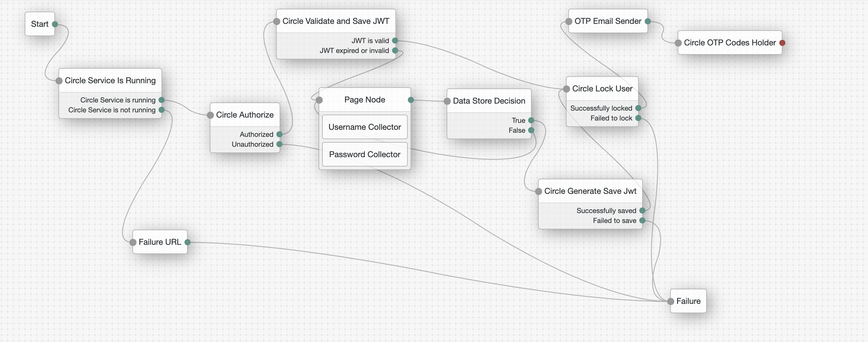868x342 pixels.
Task: Click the 'Failed to lock' outcome connector
Action: [638, 118]
